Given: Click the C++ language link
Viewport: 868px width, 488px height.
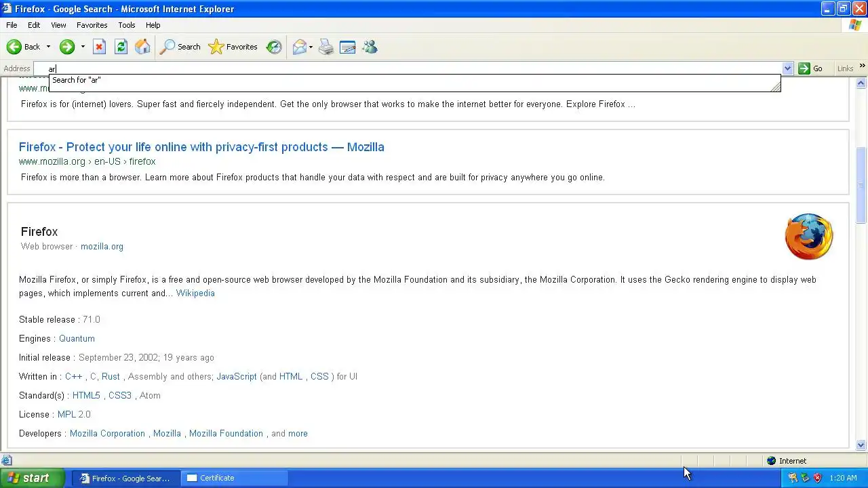Looking at the screenshot, I should point(73,377).
